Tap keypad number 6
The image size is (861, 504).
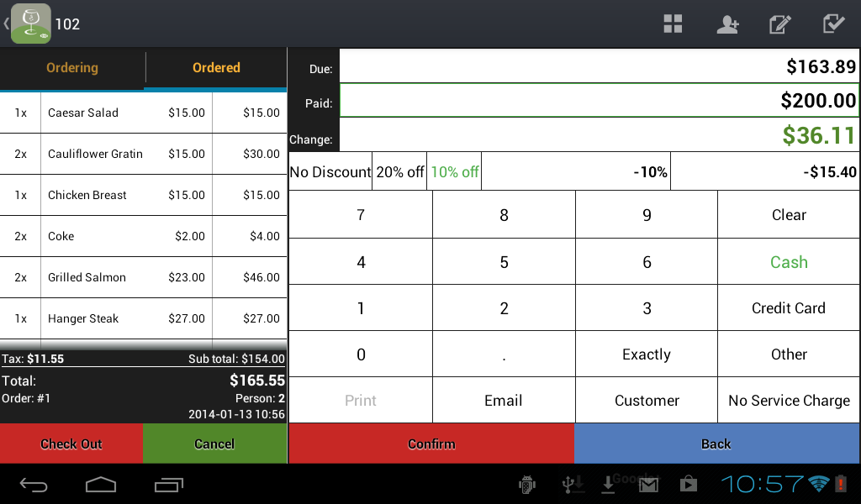click(x=647, y=262)
